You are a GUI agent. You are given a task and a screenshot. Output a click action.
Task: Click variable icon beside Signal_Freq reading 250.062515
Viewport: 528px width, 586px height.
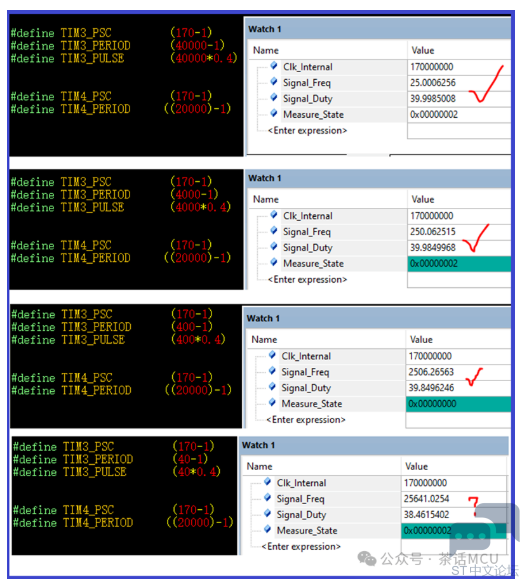click(274, 231)
